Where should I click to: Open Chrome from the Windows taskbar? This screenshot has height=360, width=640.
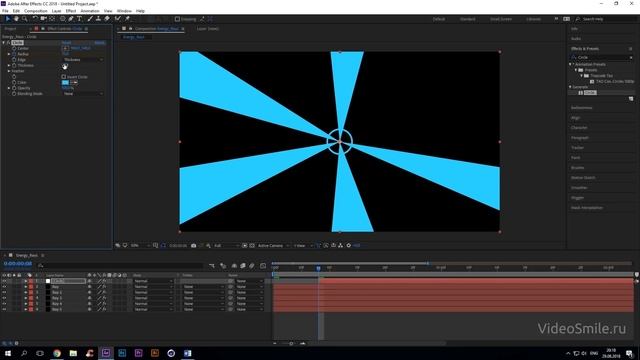pos(57,353)
